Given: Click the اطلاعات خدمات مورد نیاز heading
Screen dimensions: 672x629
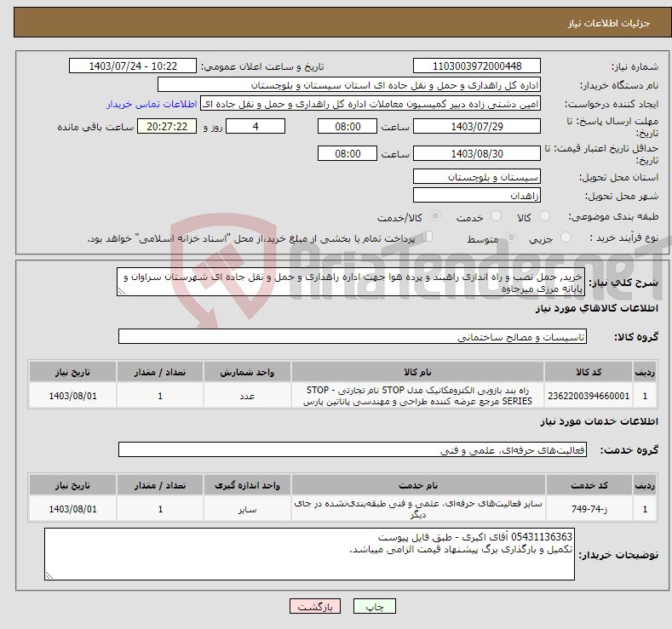Looking at the screenshot, I should tap(599, 421).
